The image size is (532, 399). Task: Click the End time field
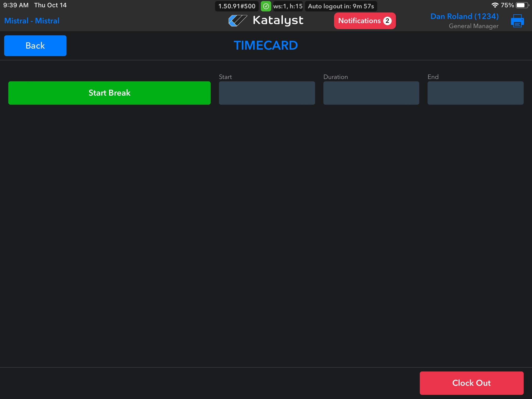pos(475,93)
